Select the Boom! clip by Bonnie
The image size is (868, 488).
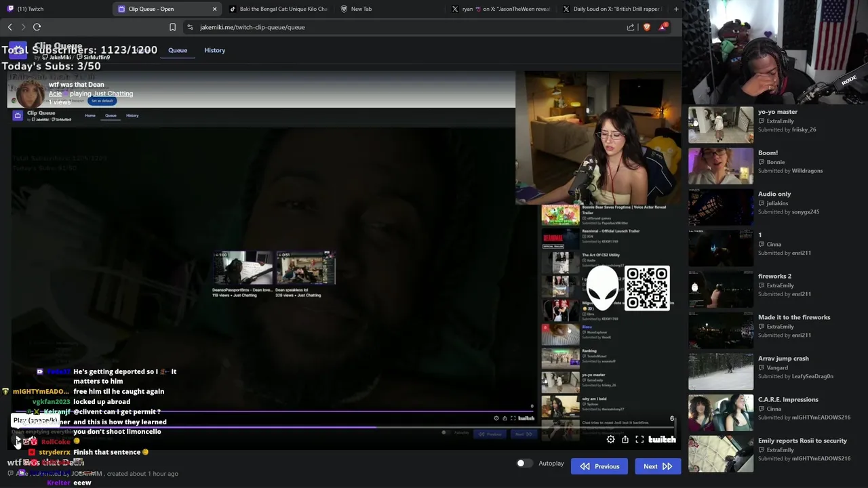721,166
